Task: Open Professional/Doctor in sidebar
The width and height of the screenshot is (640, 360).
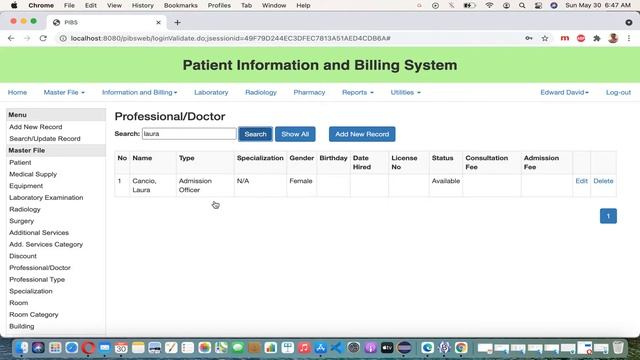Action: 40,268
